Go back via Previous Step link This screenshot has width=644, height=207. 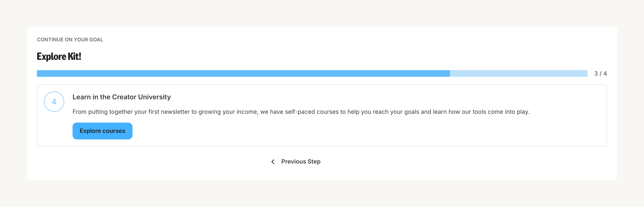pos(300,161)
